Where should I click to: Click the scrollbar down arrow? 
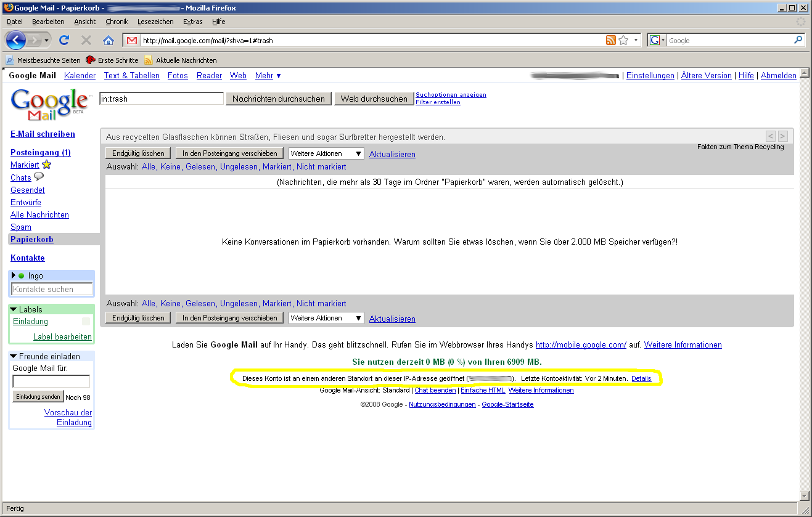(x=803, y=496)
